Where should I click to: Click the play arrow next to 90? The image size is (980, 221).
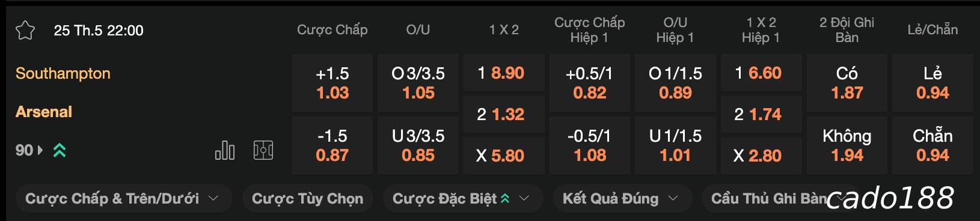(40, 150)
